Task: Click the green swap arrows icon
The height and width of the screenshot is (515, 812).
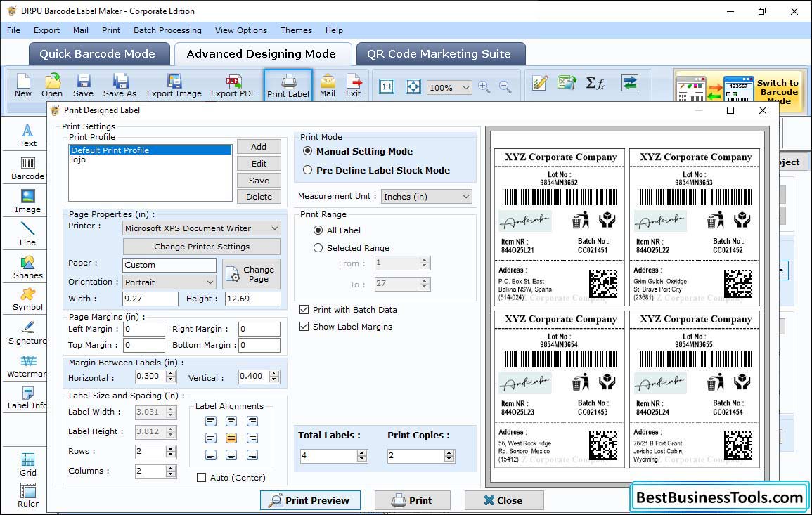Action: (x=630, y=83)
